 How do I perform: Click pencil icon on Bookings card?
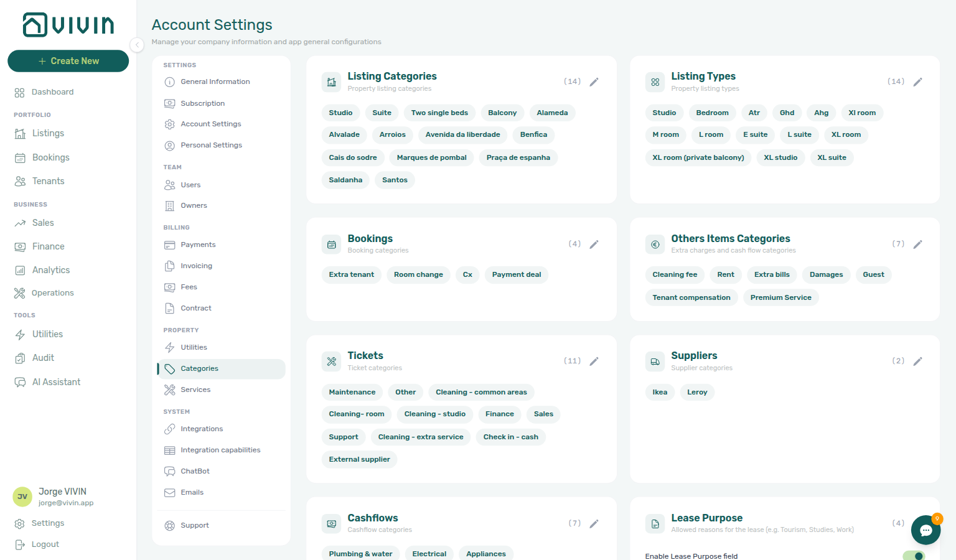pos(594,245)
